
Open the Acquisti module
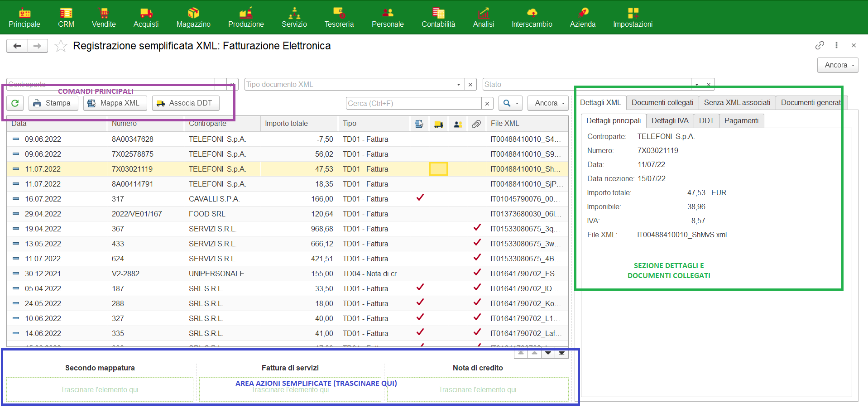[x=146, y=18]
